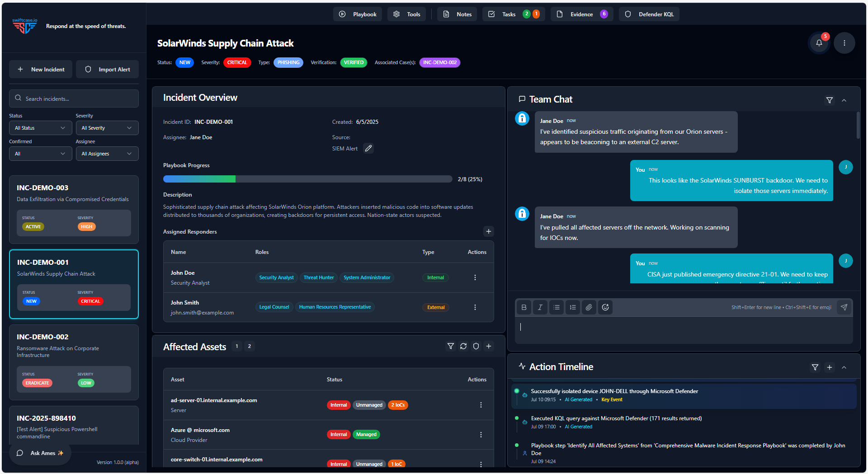Expand the All Assignees filter dropdown
The image size is (868, 474).
107,154
